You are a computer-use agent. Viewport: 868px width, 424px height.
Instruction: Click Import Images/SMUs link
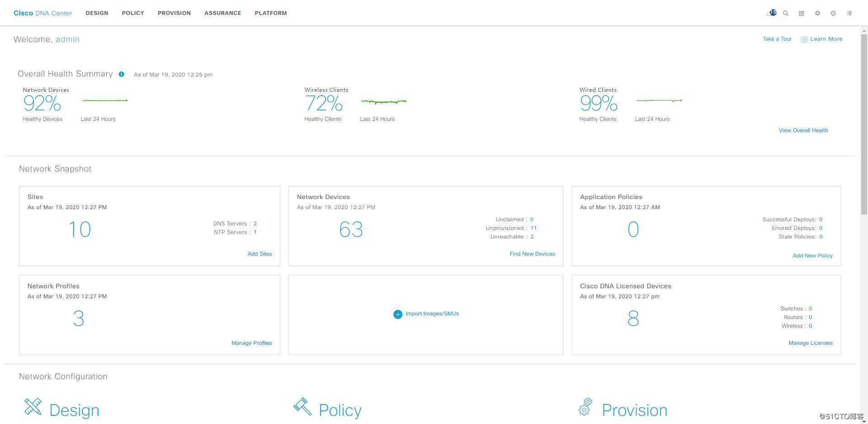(432, 314)
